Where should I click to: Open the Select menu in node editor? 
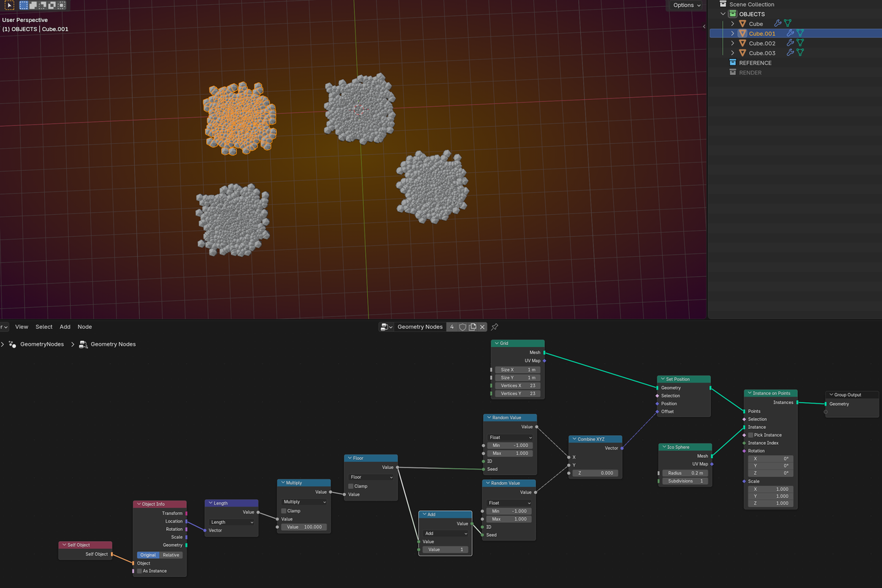coord(44,327)
